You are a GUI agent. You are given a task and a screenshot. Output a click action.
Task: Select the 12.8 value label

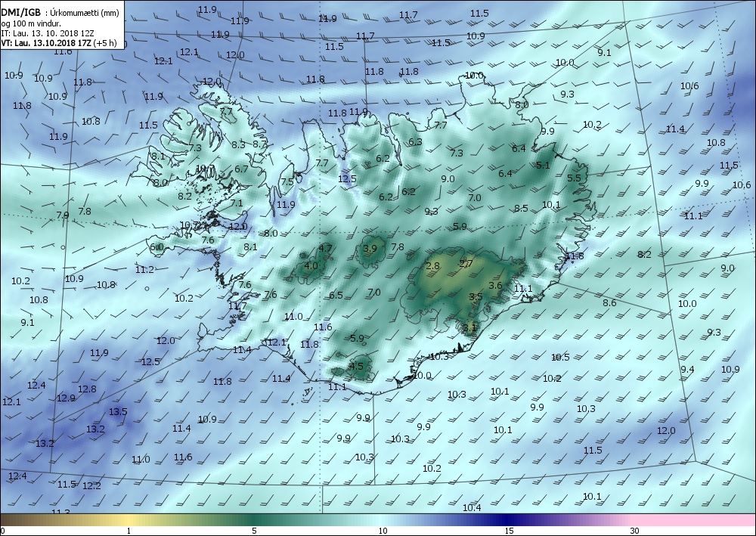coord(87,389)
